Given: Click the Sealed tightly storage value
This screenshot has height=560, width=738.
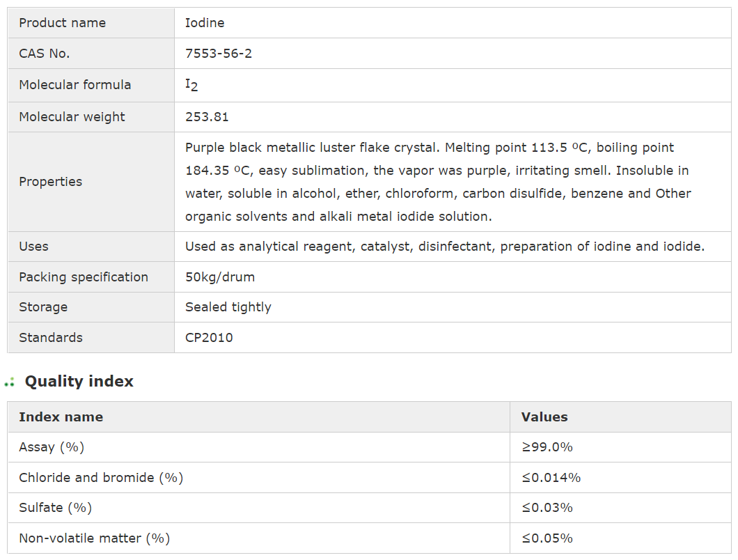Looking at the screenshot, I should click(228, 307).
